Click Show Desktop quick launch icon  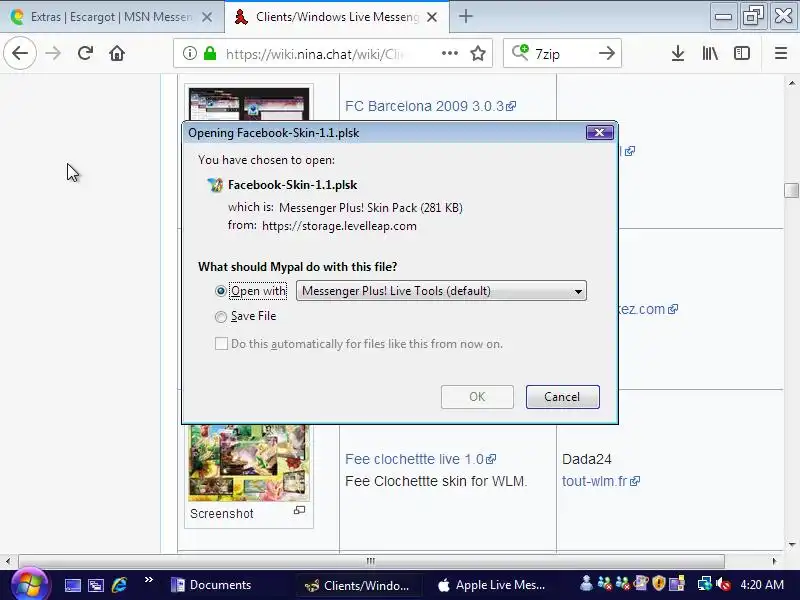click(x=72, y=585)
